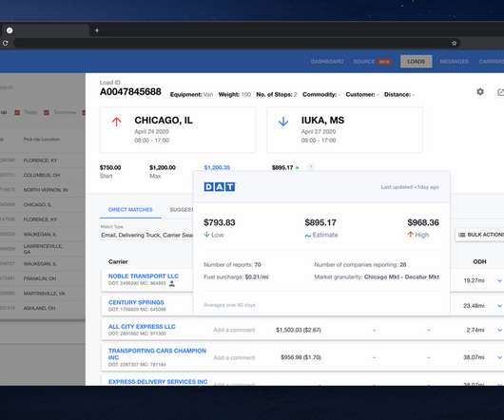
Task: Click the BULK ACTIONS button
Action: click(x=480, y=235)
